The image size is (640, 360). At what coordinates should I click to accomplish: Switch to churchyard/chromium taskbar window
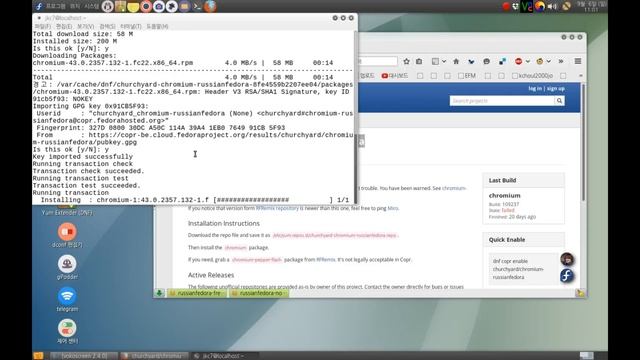click(155, 356)
